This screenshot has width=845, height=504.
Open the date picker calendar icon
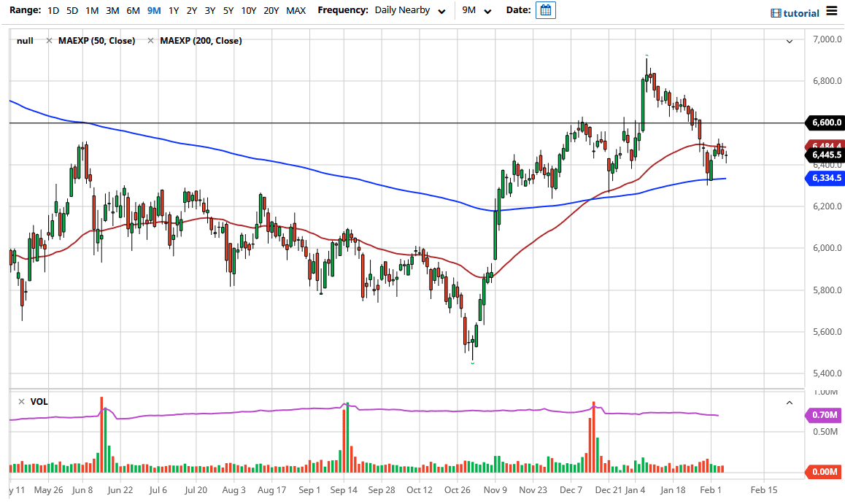click(545, 10)
